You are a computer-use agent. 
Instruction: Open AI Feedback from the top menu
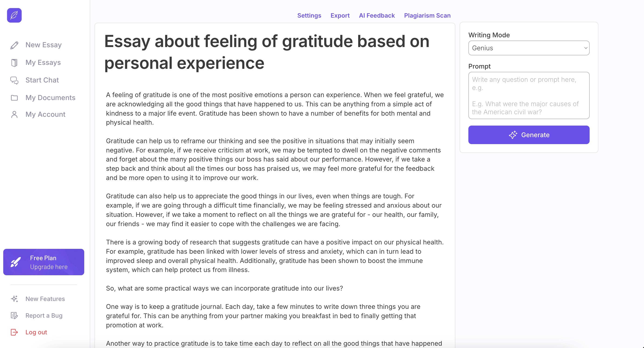376,16
